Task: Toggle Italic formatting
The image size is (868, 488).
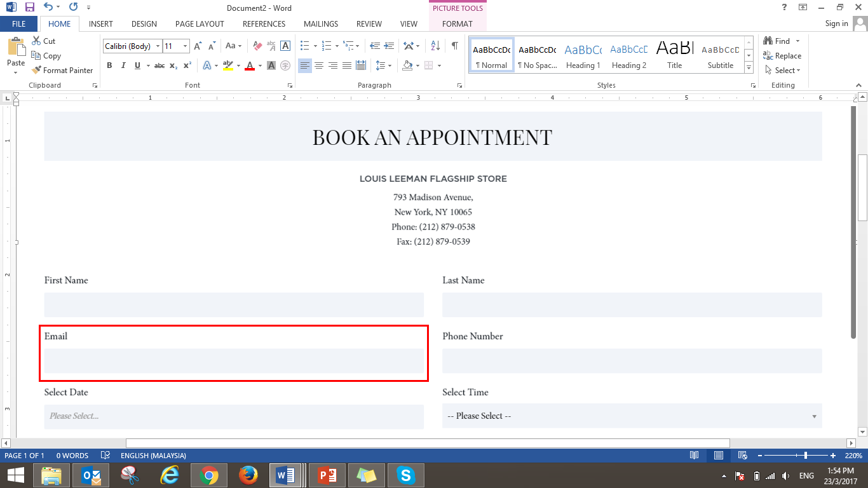Action: click(123, 65)
